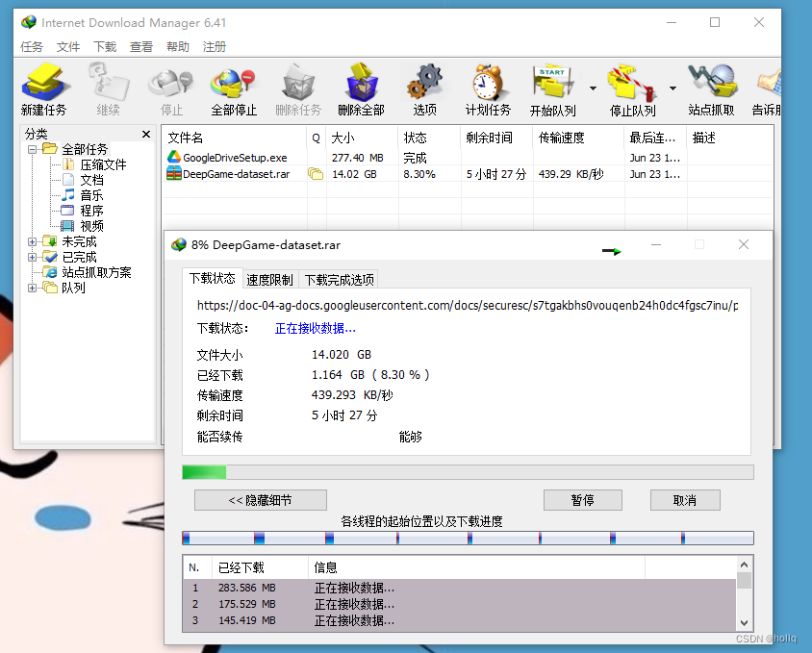Switch to 下载完成选项 tab

339,280
